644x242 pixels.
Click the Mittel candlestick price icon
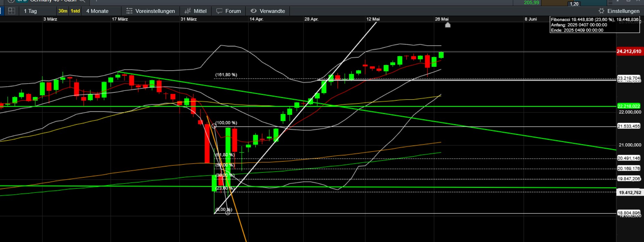pos(188,11)
